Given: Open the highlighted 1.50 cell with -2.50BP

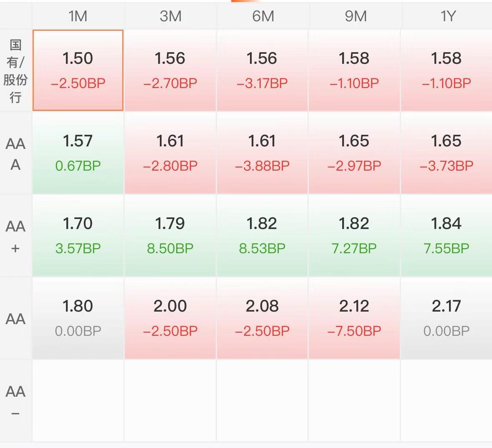Looking at the screenshot, I should 78,70.
